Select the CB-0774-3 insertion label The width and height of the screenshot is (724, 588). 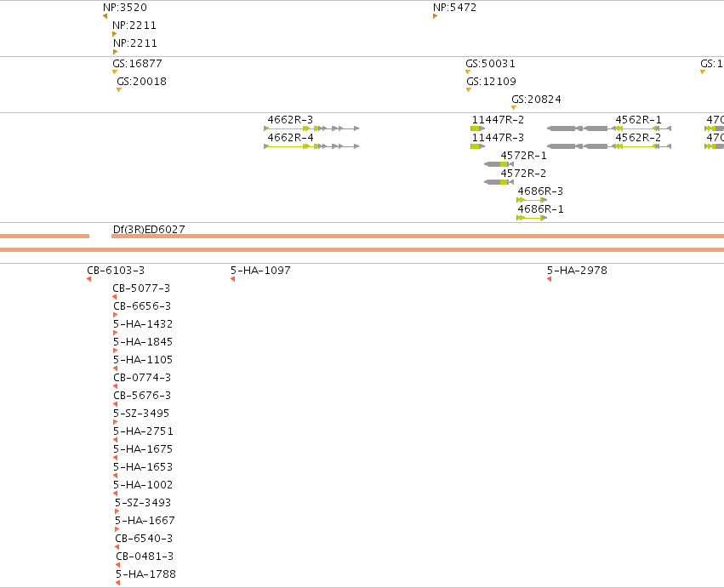(142, 378)
